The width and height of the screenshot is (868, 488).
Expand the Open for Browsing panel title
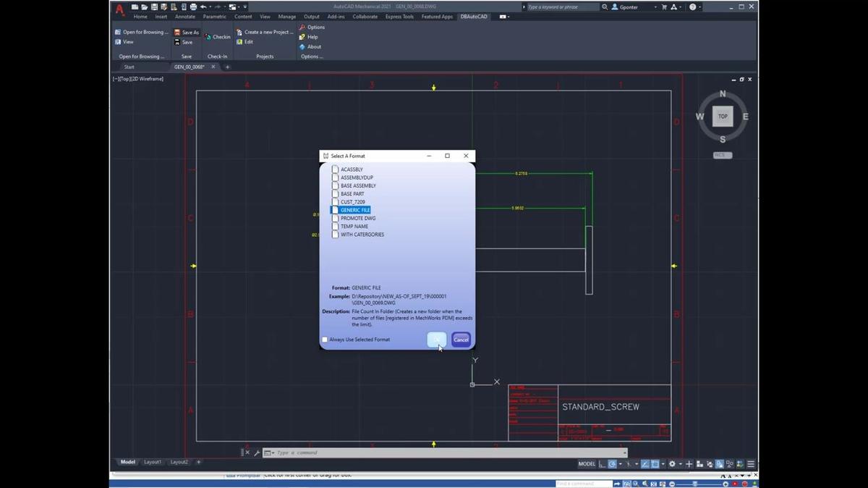142,56
